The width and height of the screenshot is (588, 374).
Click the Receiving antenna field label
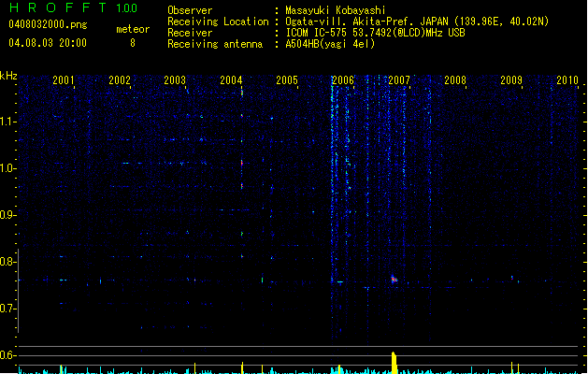tap(215, 44)
